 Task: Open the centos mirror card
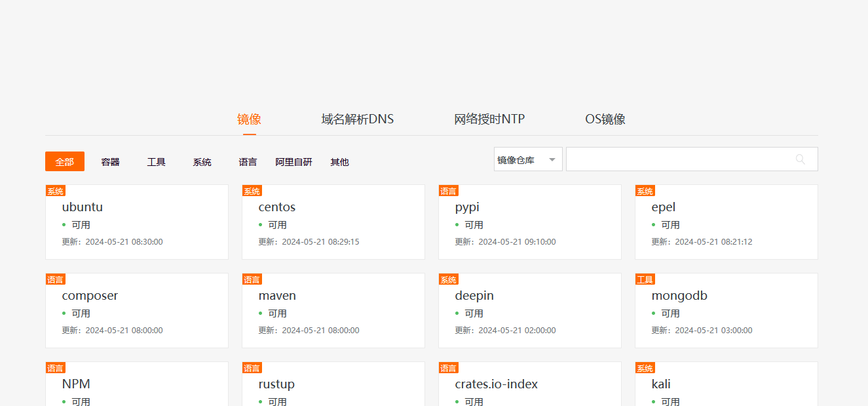[333, 222]
